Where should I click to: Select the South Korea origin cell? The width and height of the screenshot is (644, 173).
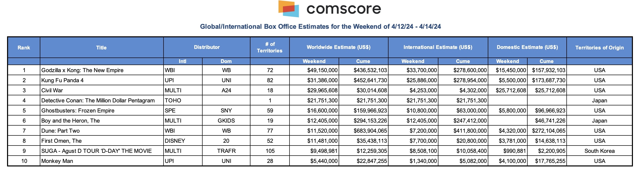coord(599,151)
